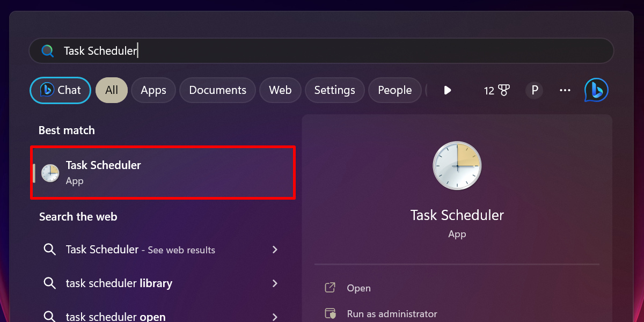Image resolution: width=644 pixels, height=322 pixels.
Task: Click the large Task Scheduler preview icon
Action: click(457, 165)
